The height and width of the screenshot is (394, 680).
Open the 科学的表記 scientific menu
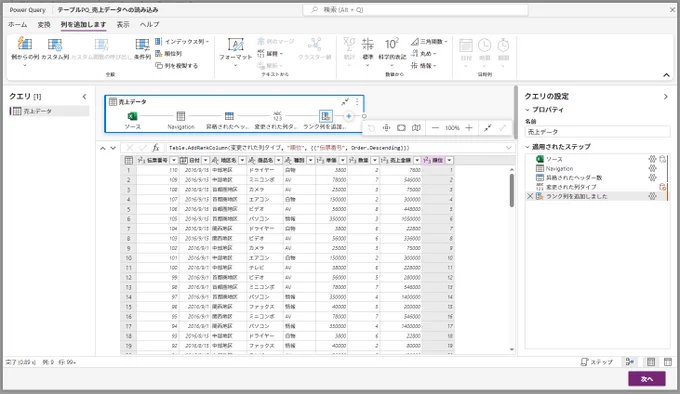(x=392, y=51)
